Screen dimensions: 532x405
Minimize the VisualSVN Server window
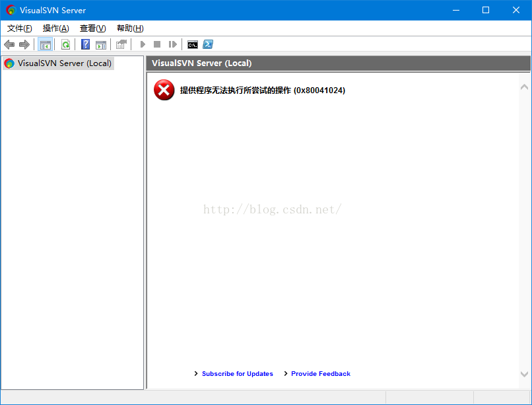click(x=456, y=10)
